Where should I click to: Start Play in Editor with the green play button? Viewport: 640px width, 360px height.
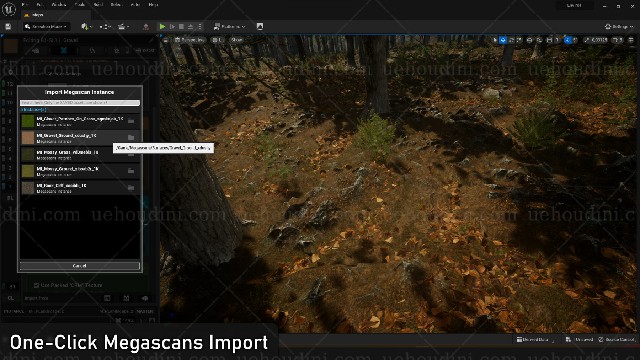162,27
